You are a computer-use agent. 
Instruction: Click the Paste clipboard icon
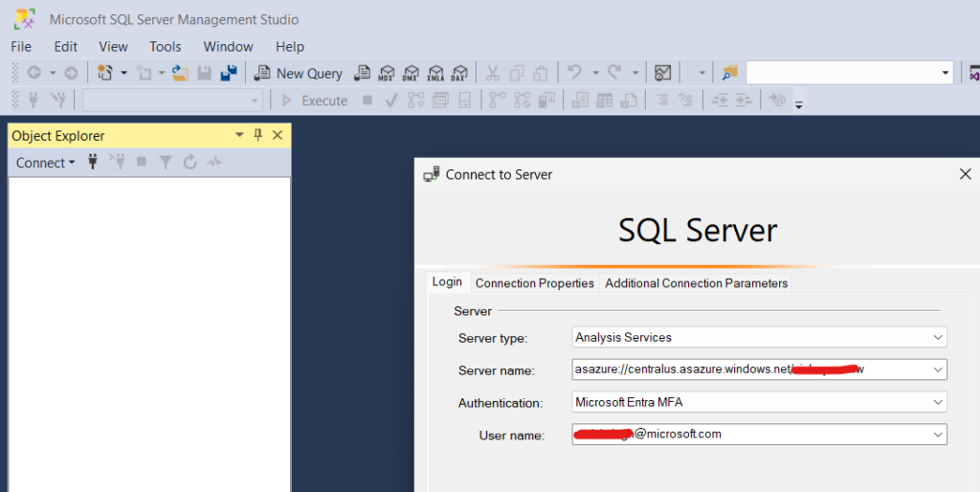(x=541, y=73)
